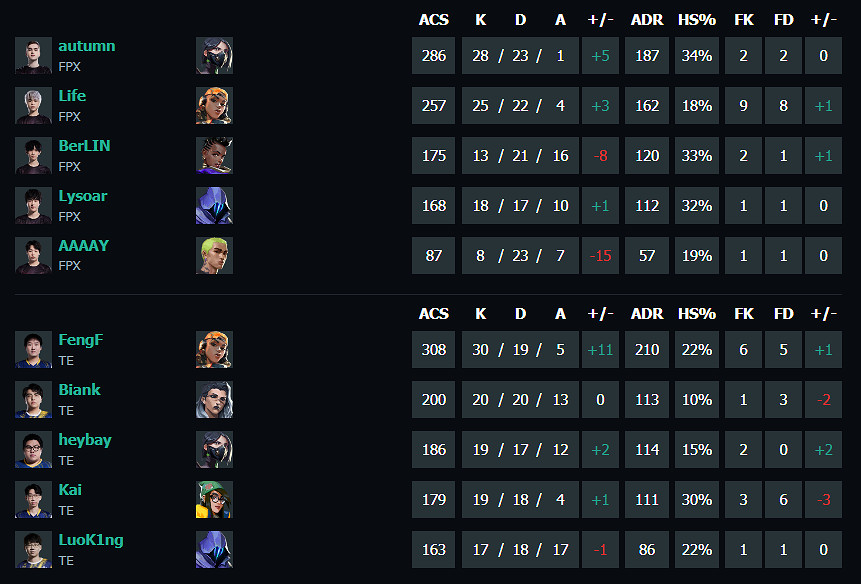Click Biank's agent icon
Image resolution: width=861 pixels, height=584 pixels.
214,400
